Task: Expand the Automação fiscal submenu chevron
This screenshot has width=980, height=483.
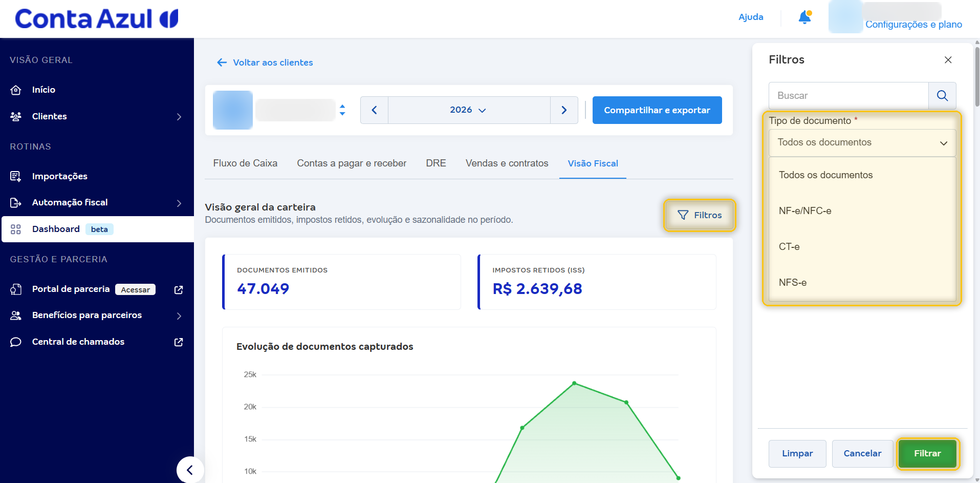Action: (179, 203)
